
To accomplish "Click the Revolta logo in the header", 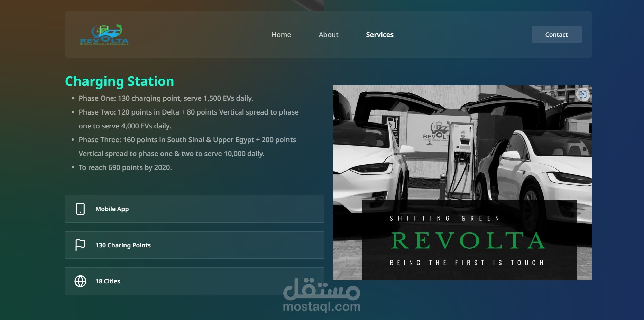I will pyautogui.click(x=104, y=35).
